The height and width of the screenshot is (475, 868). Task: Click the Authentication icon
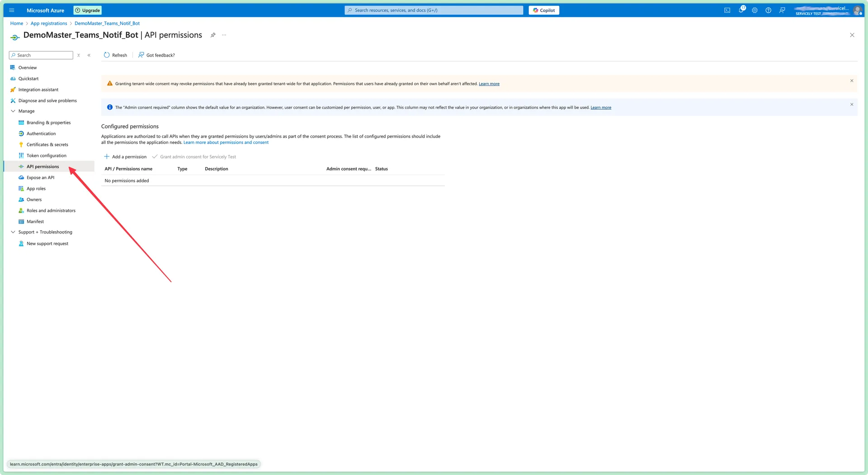21,133
